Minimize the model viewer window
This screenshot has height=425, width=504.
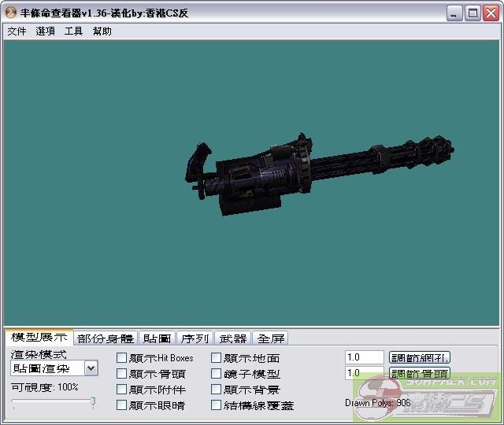click(454, 13)
